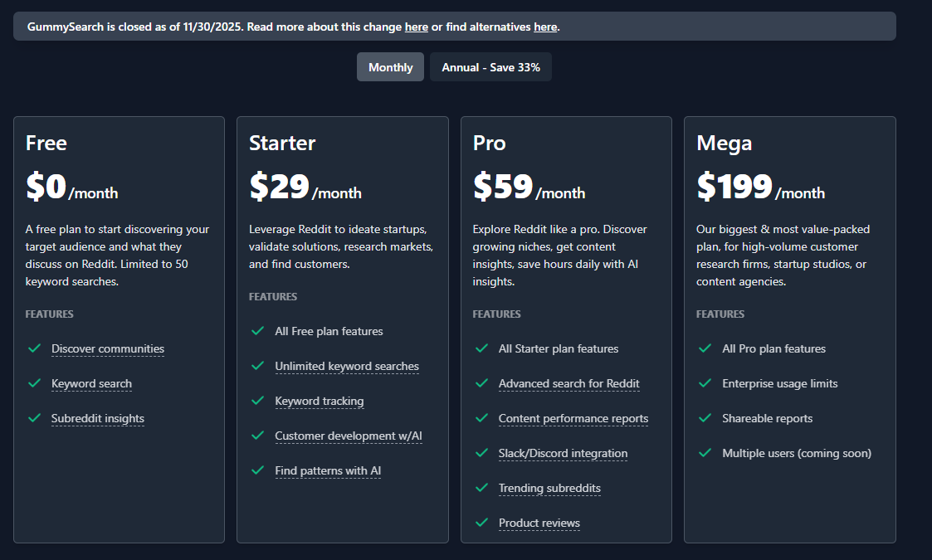Viewport: 932px width, 560px height.
Task: Click Multiple users (coming soon) text
Action: click(797, 454)
